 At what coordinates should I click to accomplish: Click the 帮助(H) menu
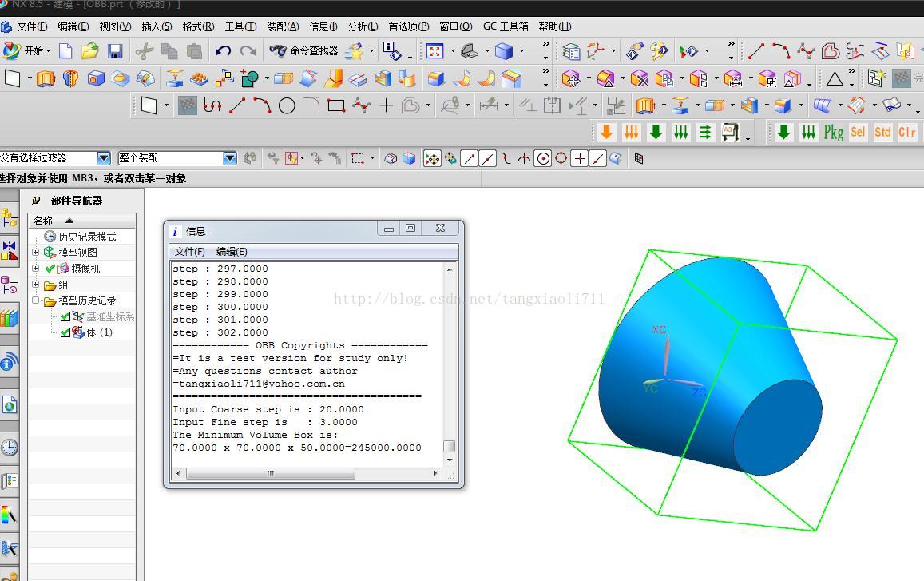[554, 26]
